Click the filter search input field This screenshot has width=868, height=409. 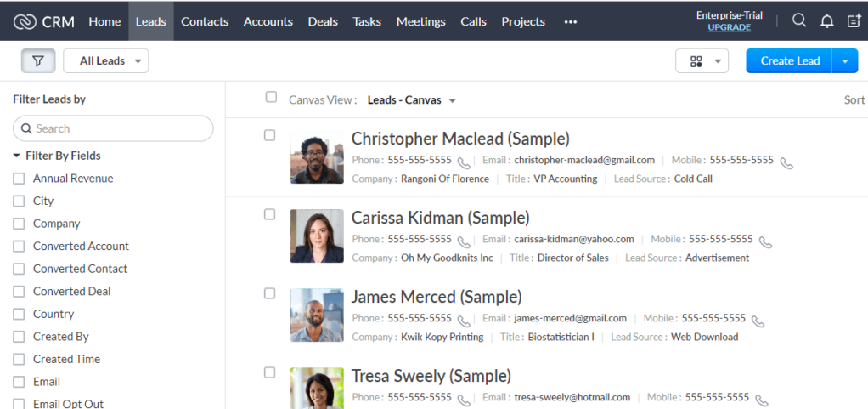pos(119,128)
